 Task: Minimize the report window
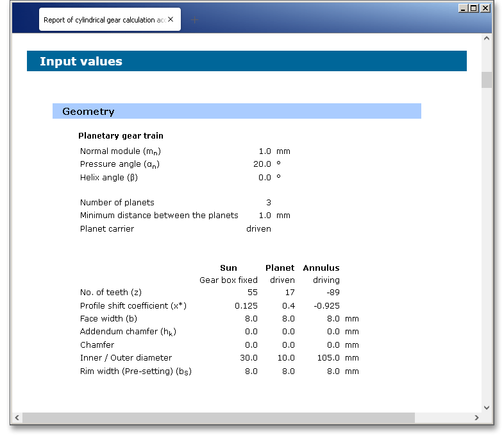click(x=463, y=8)
